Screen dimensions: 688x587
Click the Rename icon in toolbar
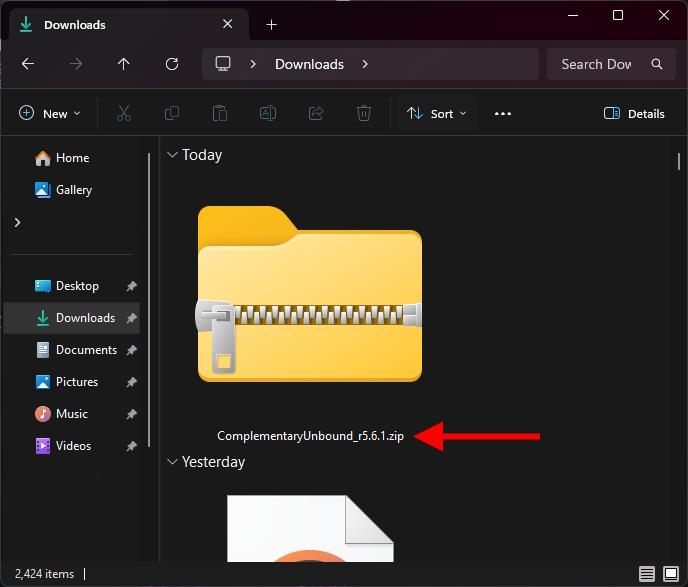click(x=268, y=114)
